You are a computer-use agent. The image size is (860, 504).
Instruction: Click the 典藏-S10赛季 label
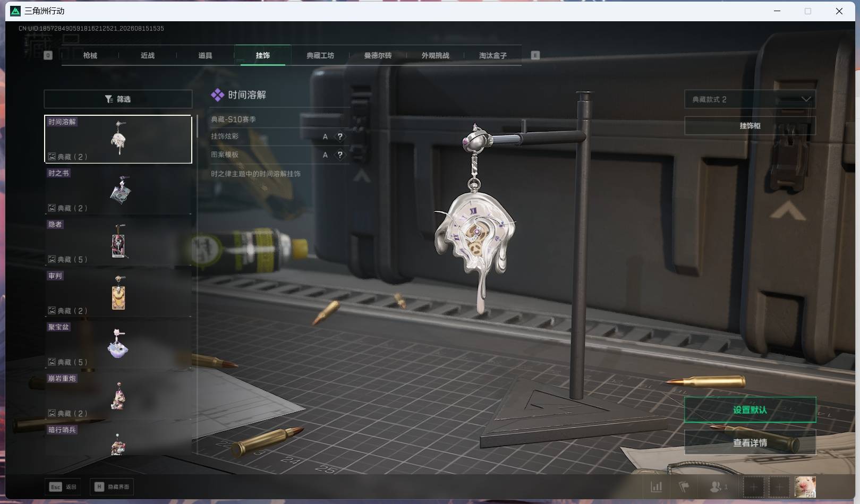click(x=233, y=119)
